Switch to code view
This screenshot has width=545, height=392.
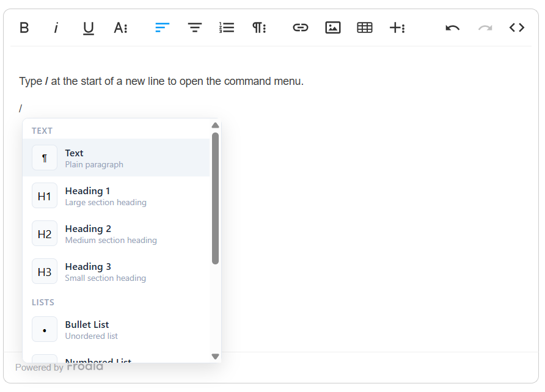click(517, 27)
